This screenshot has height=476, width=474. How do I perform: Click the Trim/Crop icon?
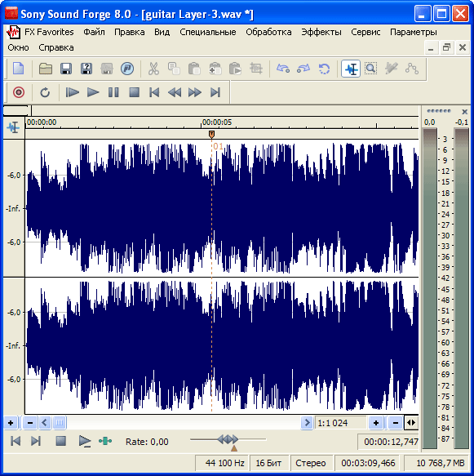(x=256, y=69)
